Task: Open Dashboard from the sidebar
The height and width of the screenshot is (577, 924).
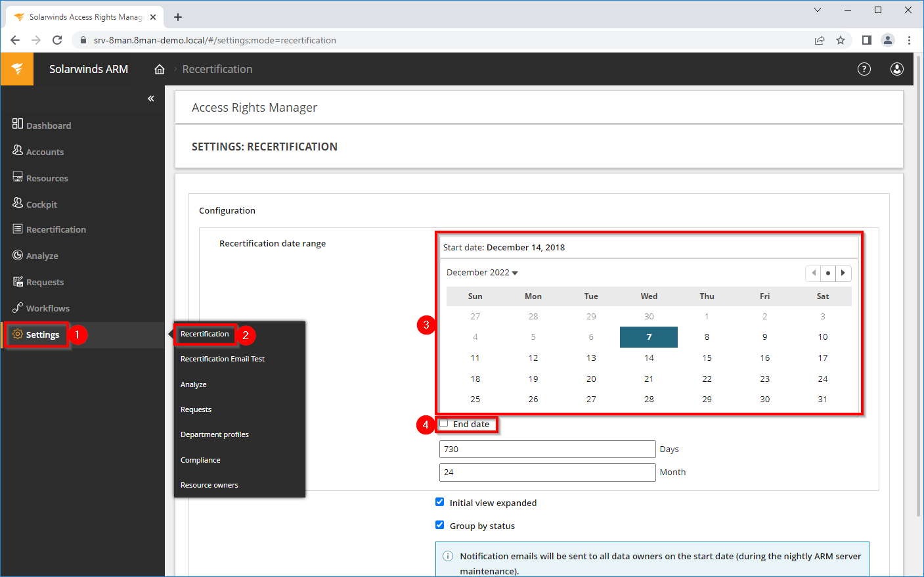Action: coord(48,126)
